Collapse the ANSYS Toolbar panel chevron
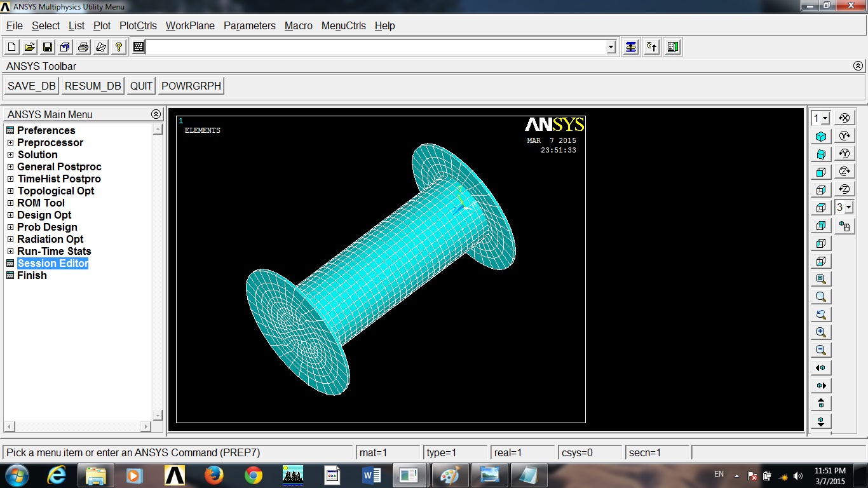The width and height of the screenshot is (868, 488). 858,66
